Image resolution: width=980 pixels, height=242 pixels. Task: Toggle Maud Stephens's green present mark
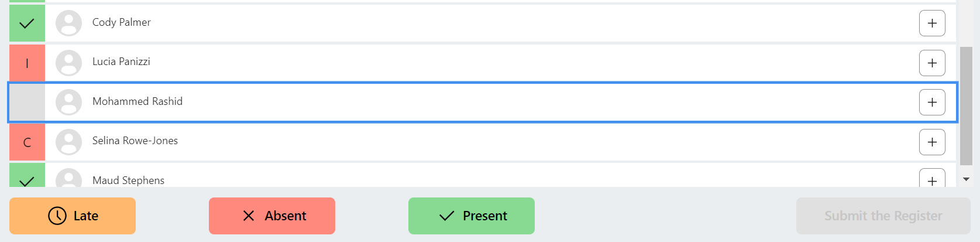27,177
